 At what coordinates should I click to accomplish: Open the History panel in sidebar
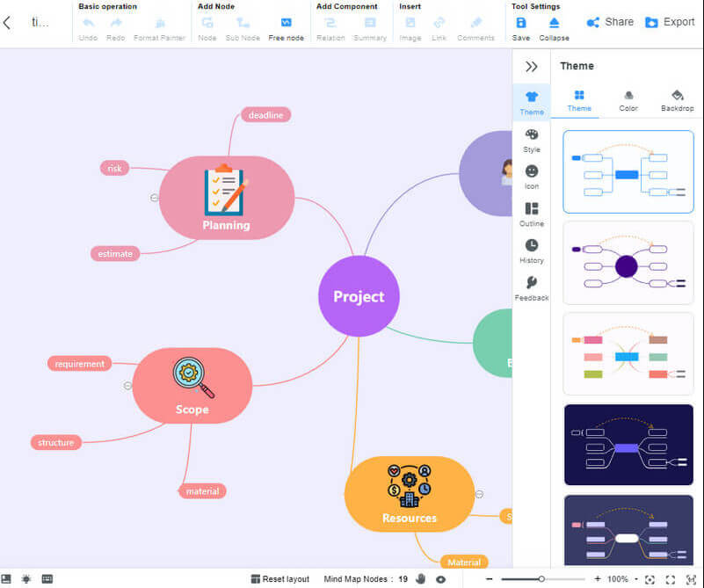click(x=532, y=250)
